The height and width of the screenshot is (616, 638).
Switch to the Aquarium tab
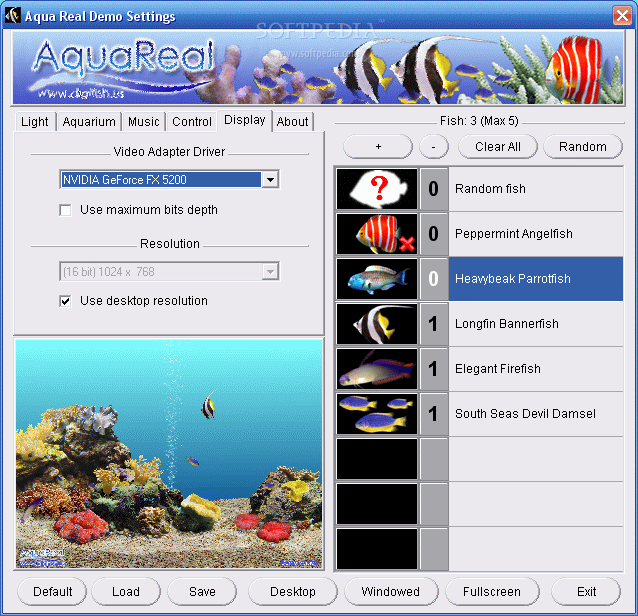tap(89, 122)
